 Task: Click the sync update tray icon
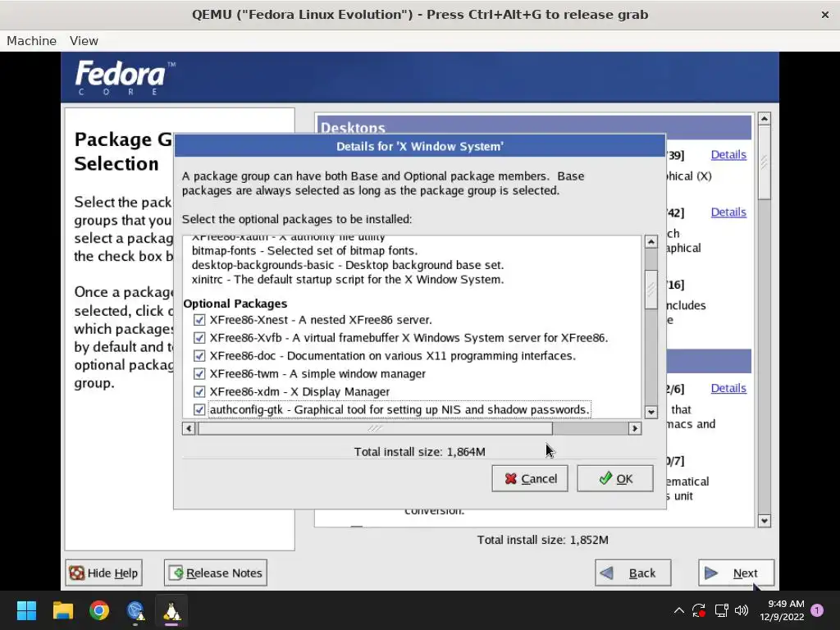(699, 610)
